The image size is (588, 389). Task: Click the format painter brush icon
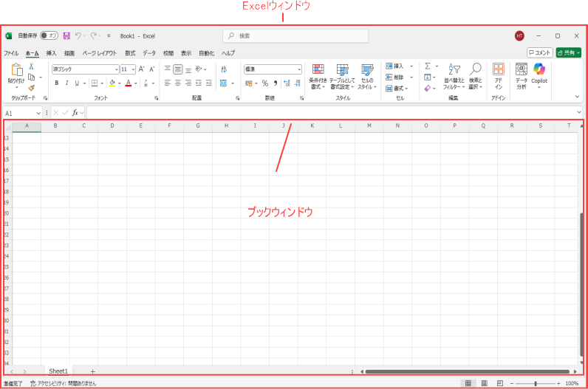[31, 88]
